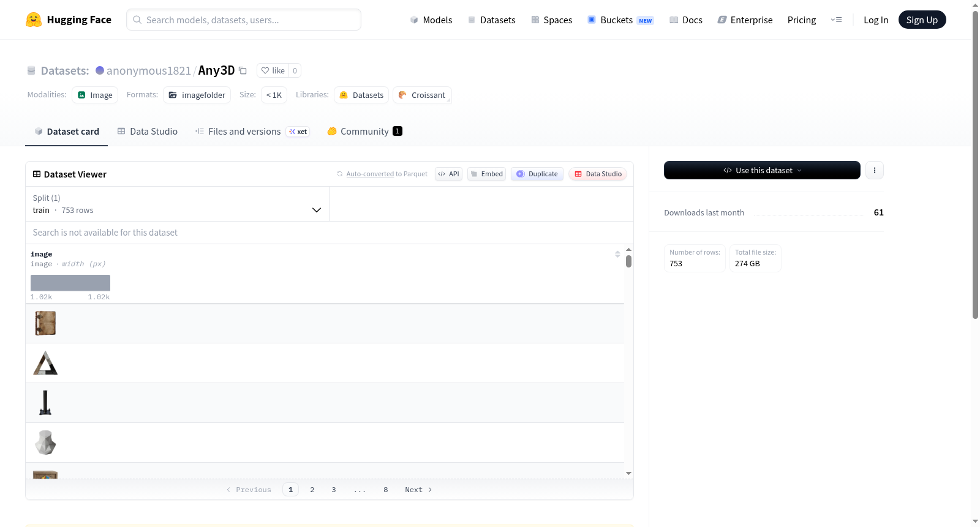980x527 pixels.
Task: Click the image width histogram bar
Action: click(70, 283)
